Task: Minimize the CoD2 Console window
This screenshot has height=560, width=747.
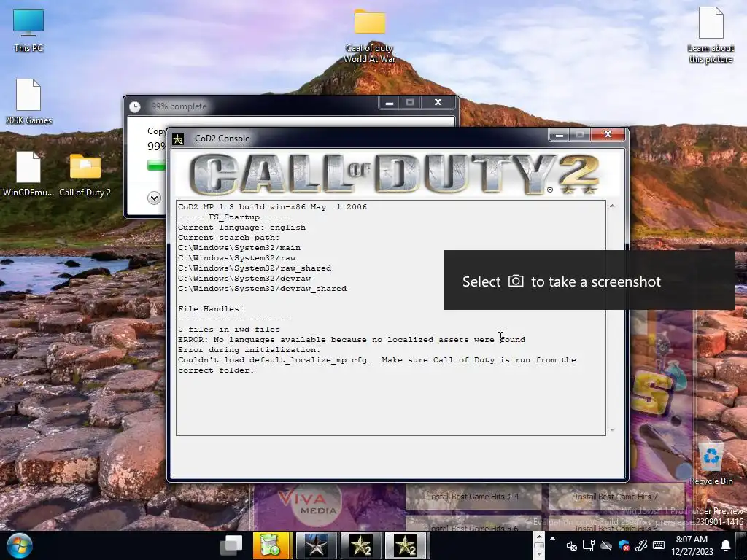Action: 560,135
